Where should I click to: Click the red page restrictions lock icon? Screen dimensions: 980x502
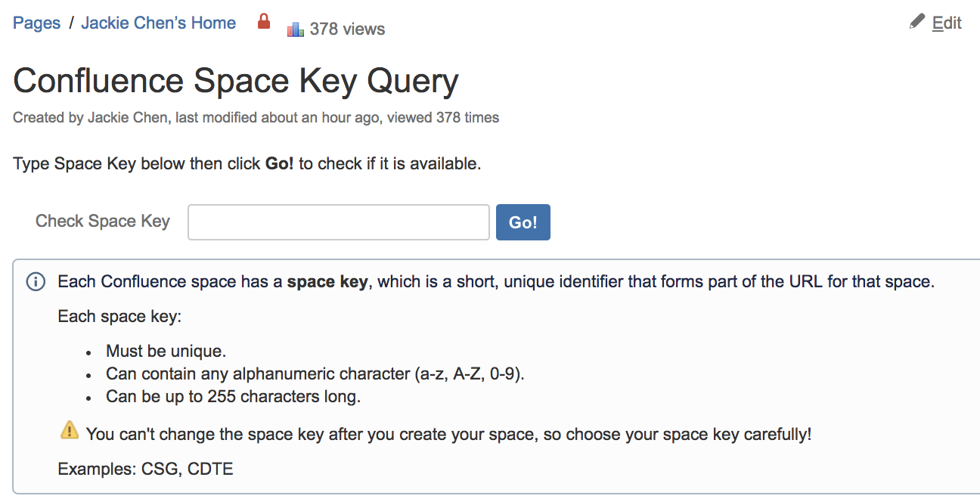point(263,21)
